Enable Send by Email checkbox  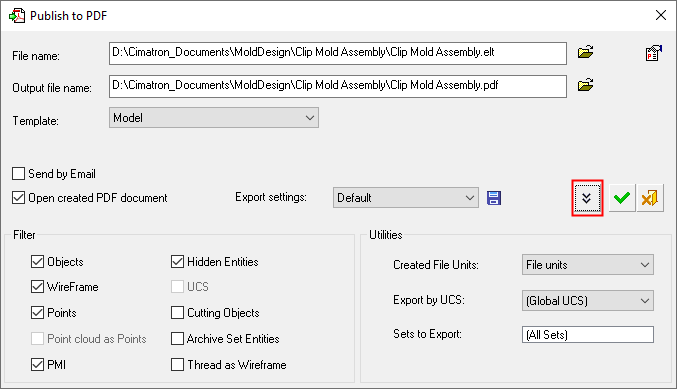pos(19,174)
